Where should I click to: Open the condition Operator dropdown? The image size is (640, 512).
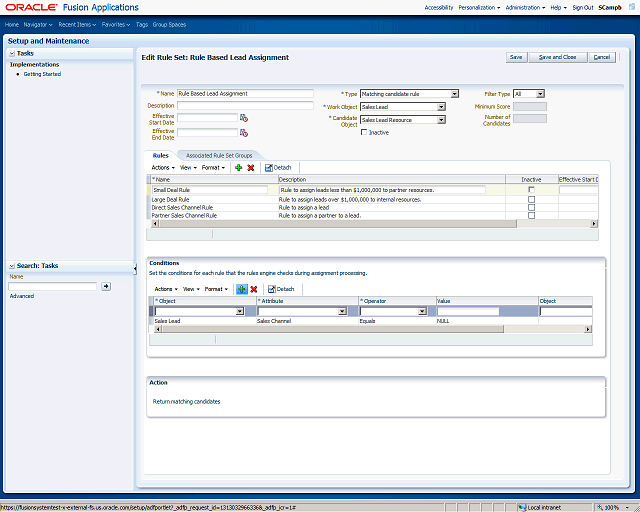422,312
